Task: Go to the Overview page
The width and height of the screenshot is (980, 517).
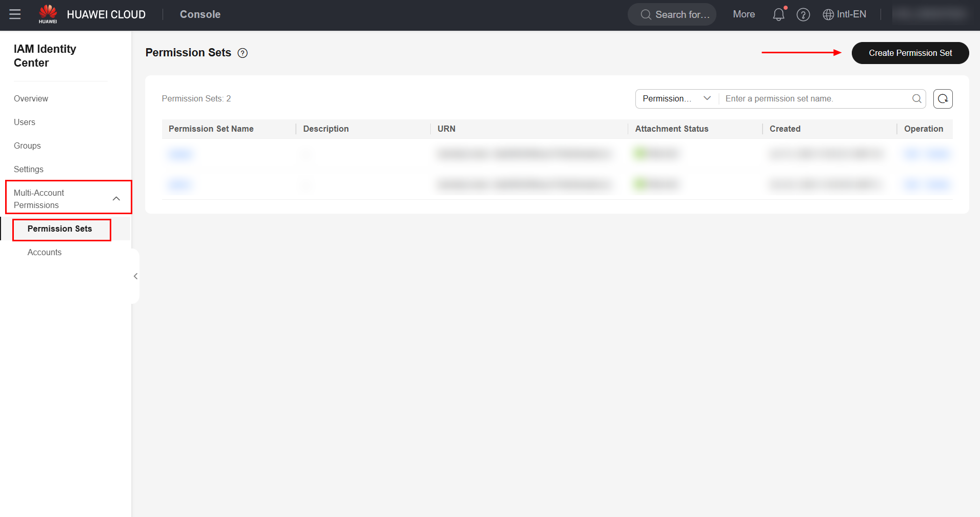Action: point(31,98)
